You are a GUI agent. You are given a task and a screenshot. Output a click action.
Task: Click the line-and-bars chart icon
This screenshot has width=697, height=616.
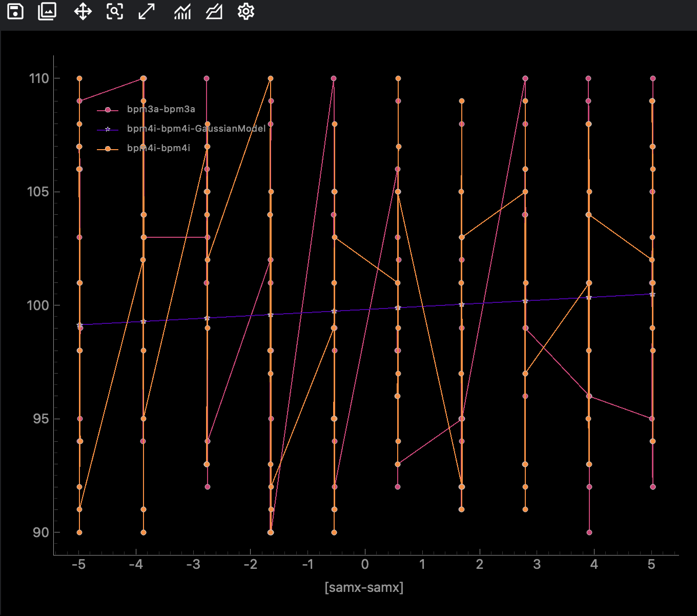pos(182,11)
